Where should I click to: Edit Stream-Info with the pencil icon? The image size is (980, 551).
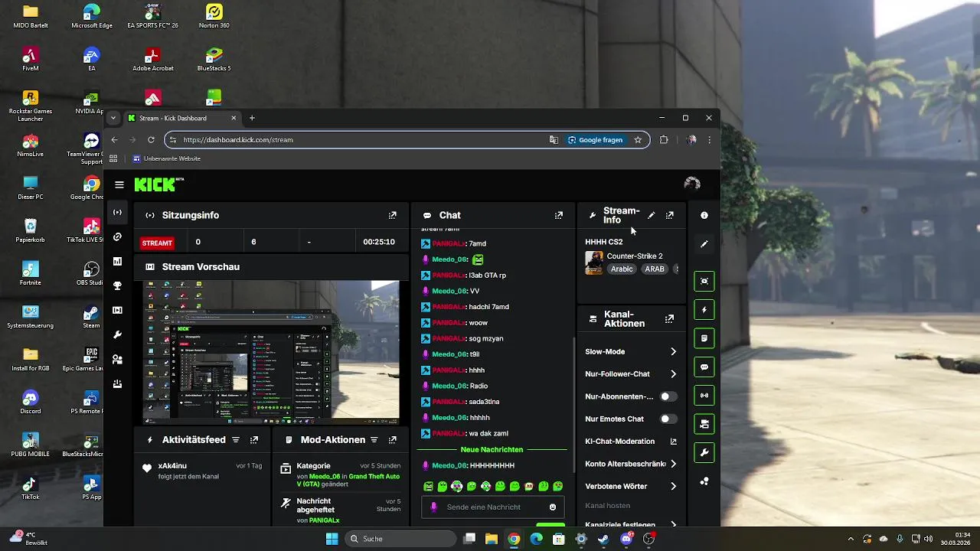[652, 216]
